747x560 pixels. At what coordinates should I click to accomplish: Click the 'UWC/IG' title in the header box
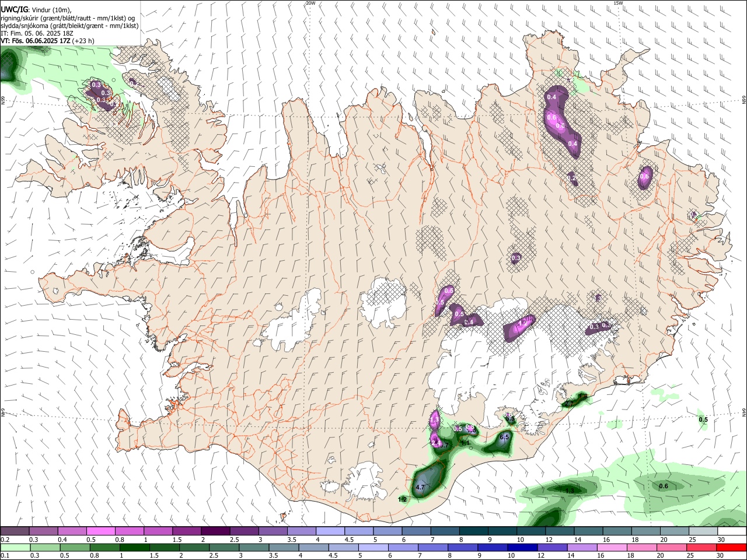coord(14,10)
